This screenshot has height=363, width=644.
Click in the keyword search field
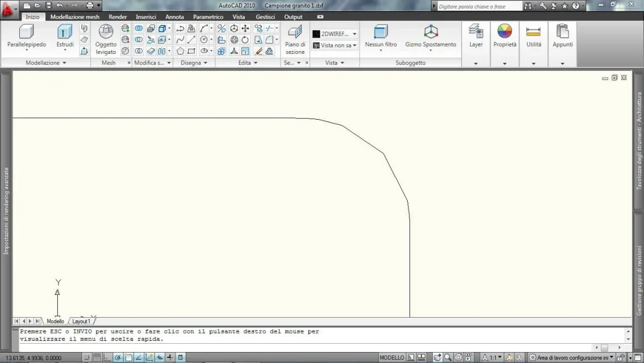479,6
